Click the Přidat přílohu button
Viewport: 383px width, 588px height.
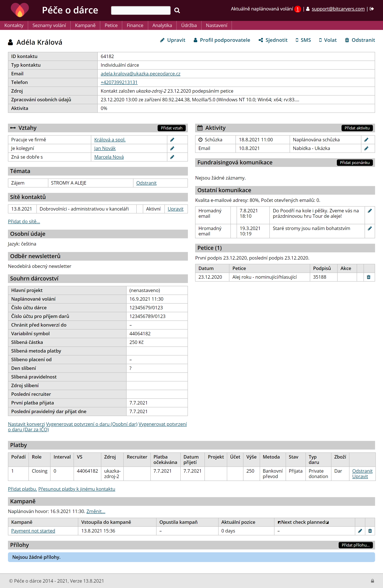(355, 545)
